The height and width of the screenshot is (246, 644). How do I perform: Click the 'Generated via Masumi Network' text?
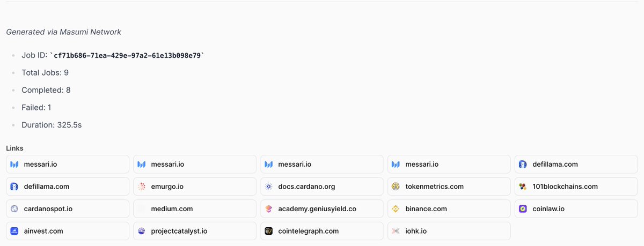pos(63,32)
